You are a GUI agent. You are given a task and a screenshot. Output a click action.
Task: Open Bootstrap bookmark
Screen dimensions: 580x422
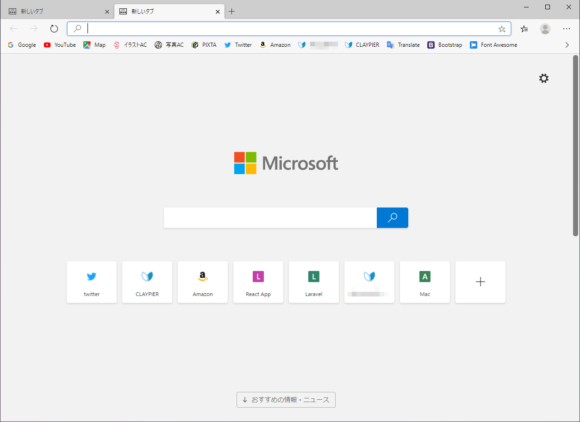point(445,45)
